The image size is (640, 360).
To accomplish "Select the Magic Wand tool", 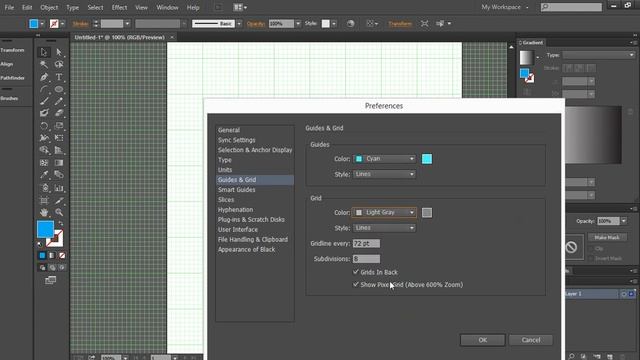I will tap(44, 64).
